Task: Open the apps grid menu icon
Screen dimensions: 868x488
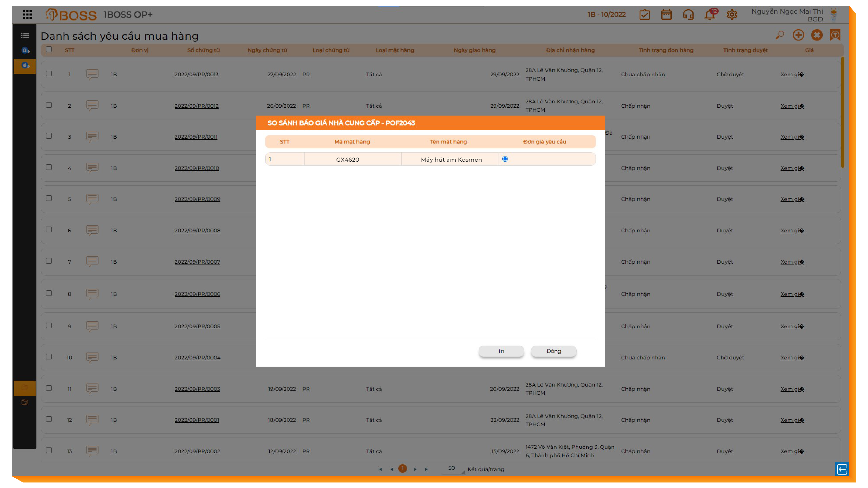Action: 27,15
